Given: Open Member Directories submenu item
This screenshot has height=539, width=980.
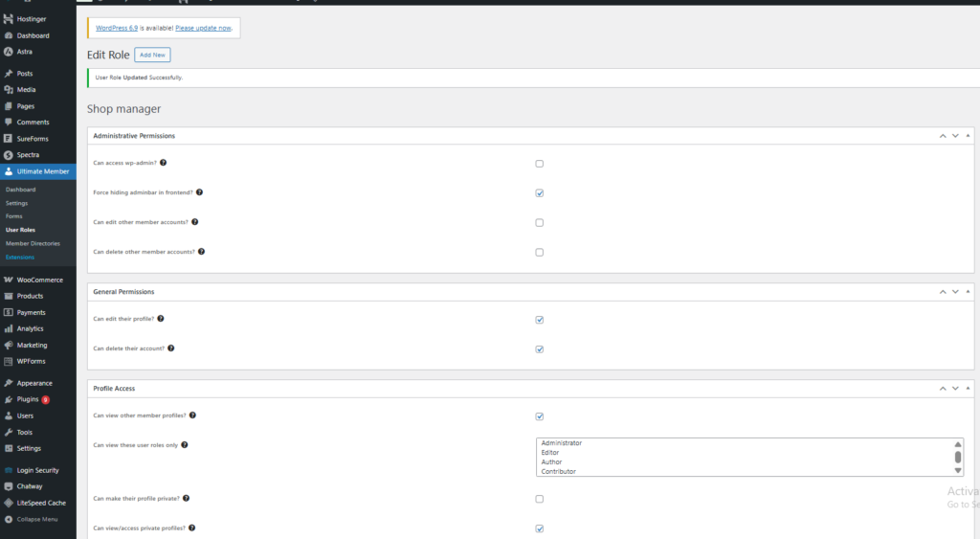Looking at the screenshot, I should tap(33, 243).
